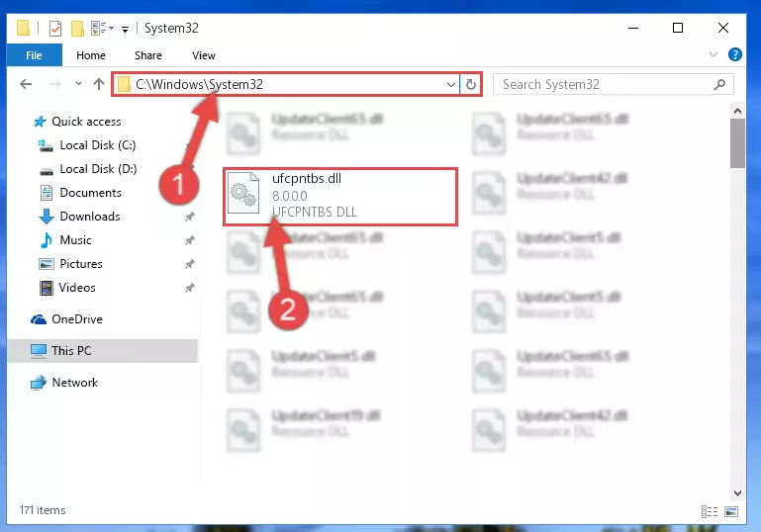Click the pin icon beside Videos
The height and width of the screenshot is (532, 761).
click(x=189, y=288)
